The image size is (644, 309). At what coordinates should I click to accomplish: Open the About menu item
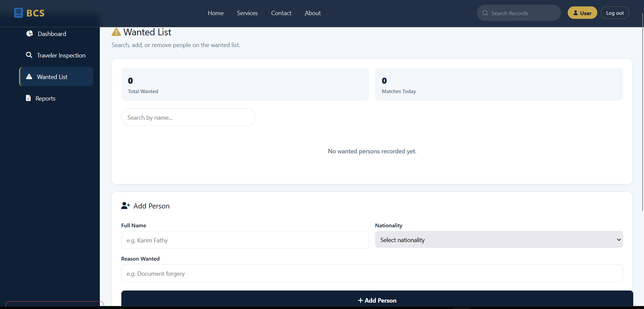[x=313, y=13]
